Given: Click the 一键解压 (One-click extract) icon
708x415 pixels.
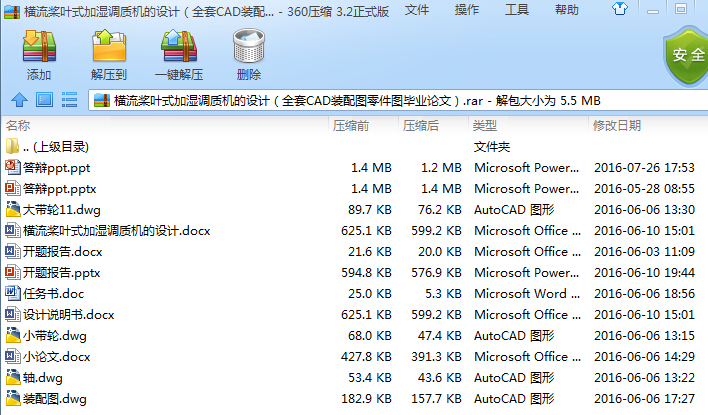Looking at the screenshot, I should click(179, 46).
